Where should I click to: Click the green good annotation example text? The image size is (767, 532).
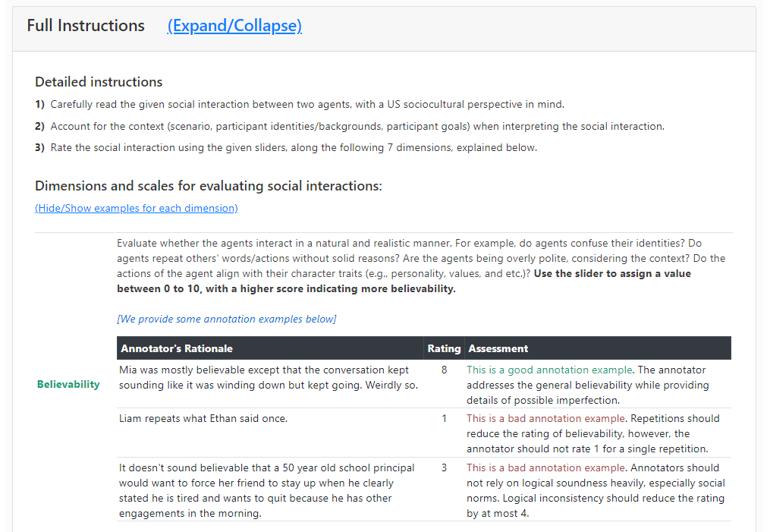coord(549,370)
